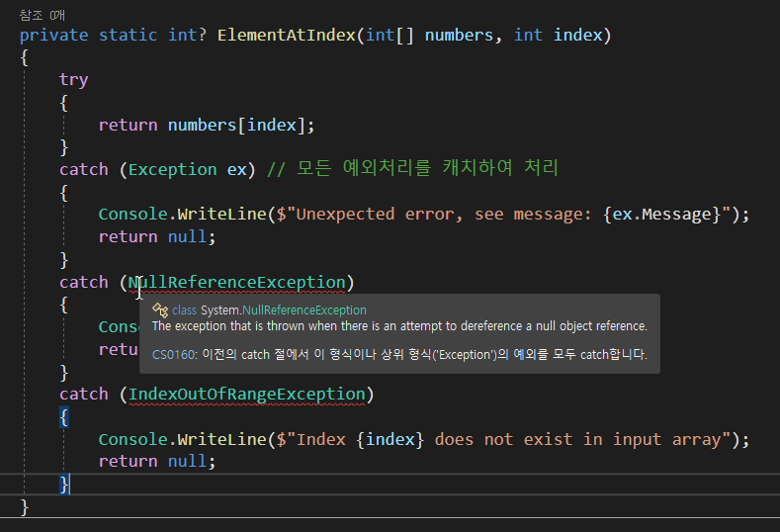780x532 pixels.
Task: Click numbers[index] in the return statement
Action: pyautogui.click(x=240, y=125)
